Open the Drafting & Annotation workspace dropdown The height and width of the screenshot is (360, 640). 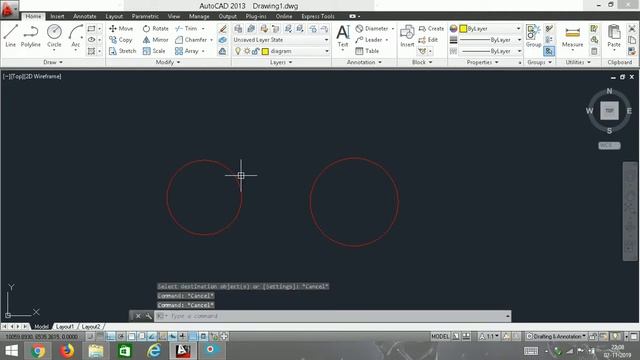(556, 336)
